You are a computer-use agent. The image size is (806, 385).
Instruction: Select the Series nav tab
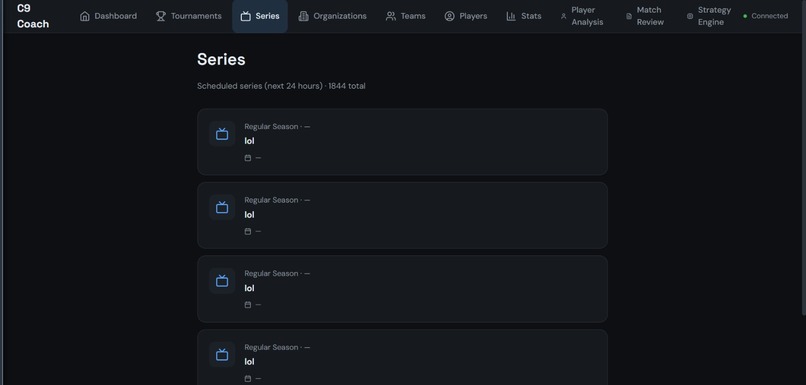coord(260,16)
